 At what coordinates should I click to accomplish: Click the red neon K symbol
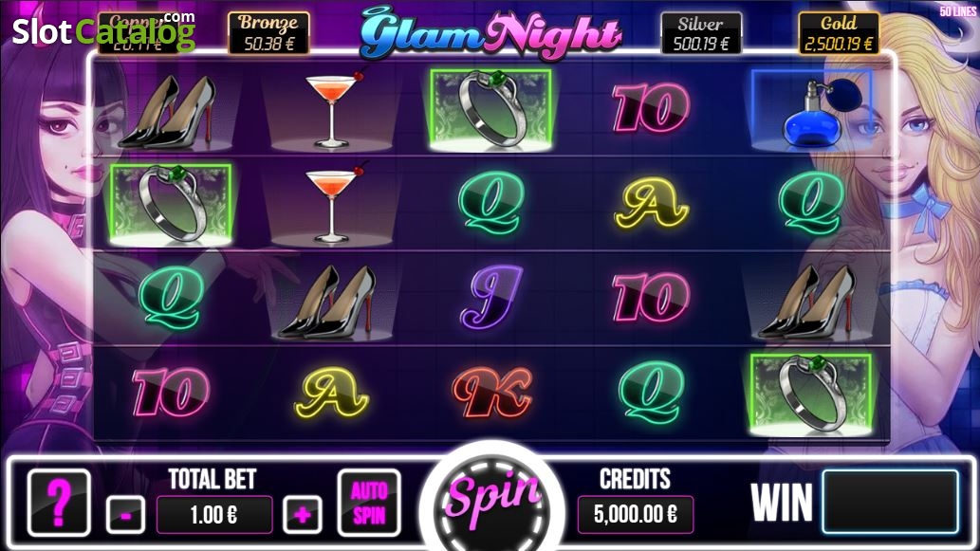tap(492, 393)
